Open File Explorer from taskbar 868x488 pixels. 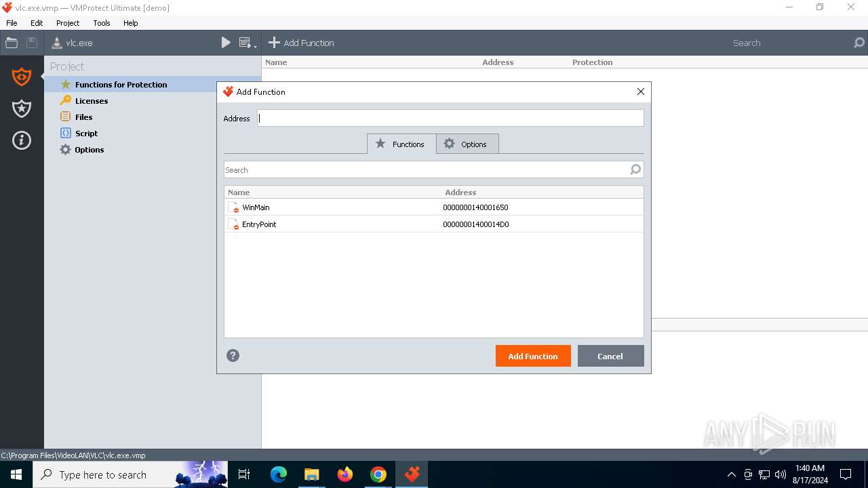click(x=312, y=474)
